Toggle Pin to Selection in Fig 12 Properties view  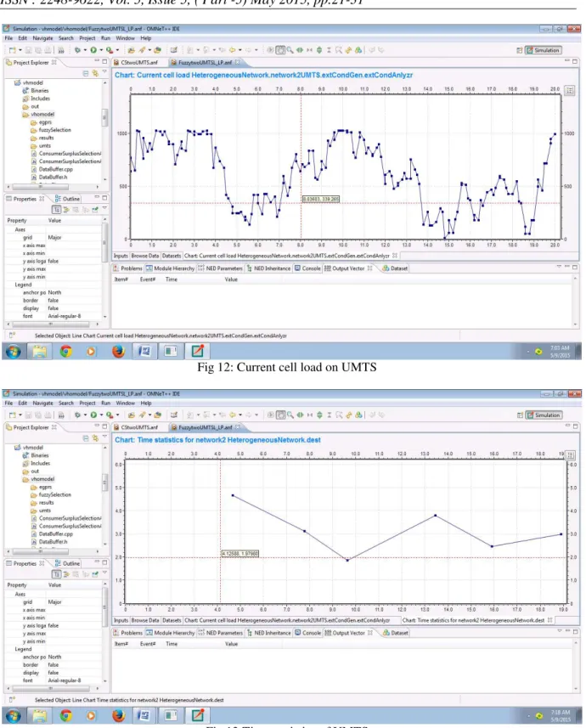point(95,209)
